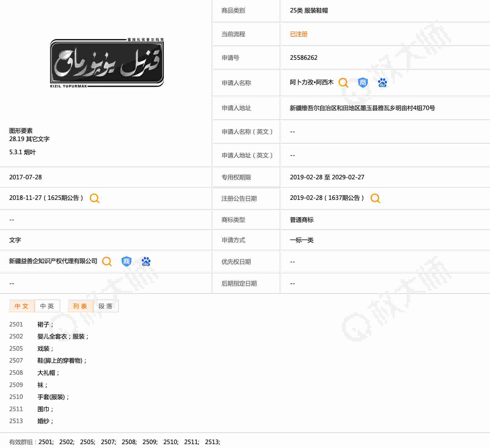Click blue 商 shield icon beside agency name
The image size is (490, 448).
coord(126,261)
